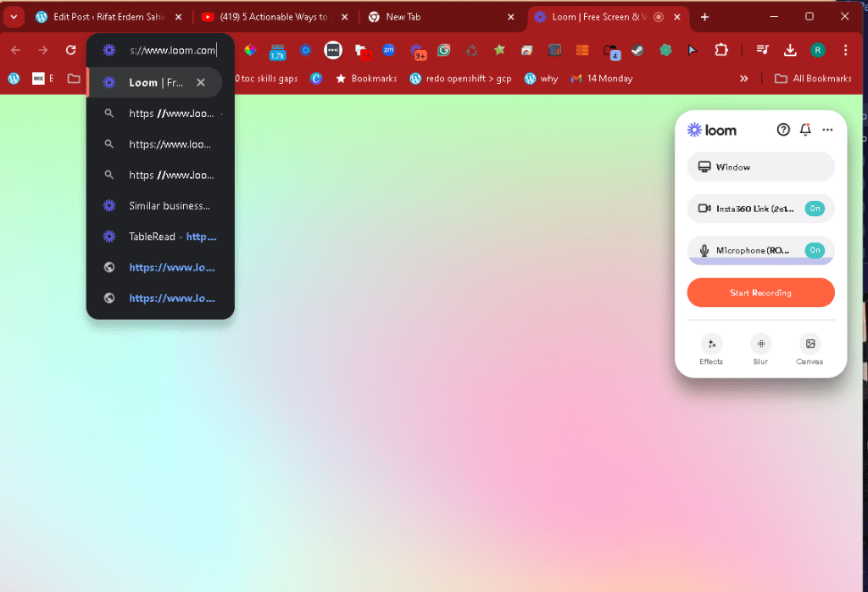Open the Chrome profile avatar R

tap(818, 50)
